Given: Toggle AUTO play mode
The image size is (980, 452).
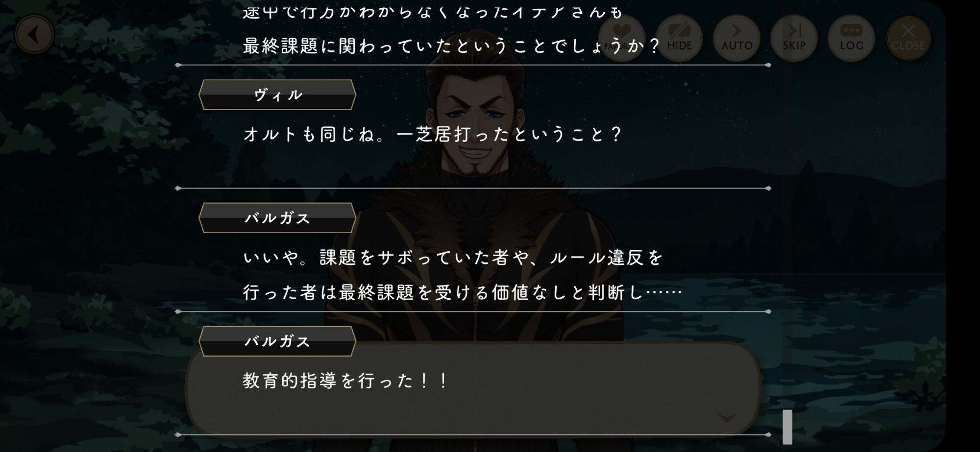Looking at the screenshot, I should click(x=736, y=38).
